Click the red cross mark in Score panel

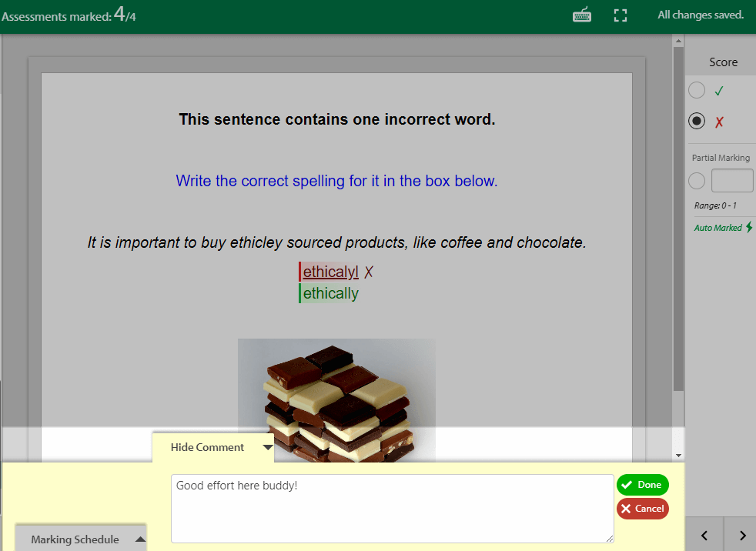click(x=719, y=122)
